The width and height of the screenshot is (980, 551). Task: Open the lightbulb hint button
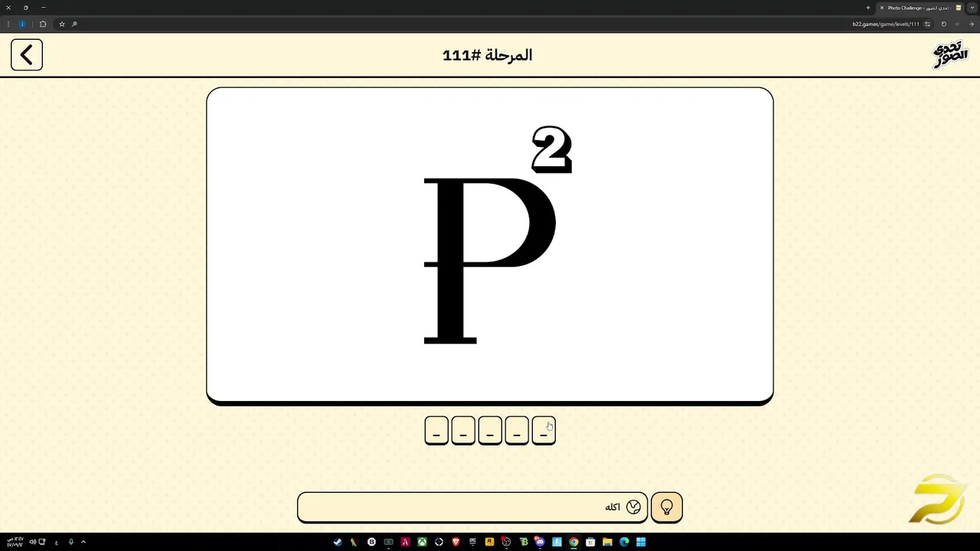(x=666, y=507)
